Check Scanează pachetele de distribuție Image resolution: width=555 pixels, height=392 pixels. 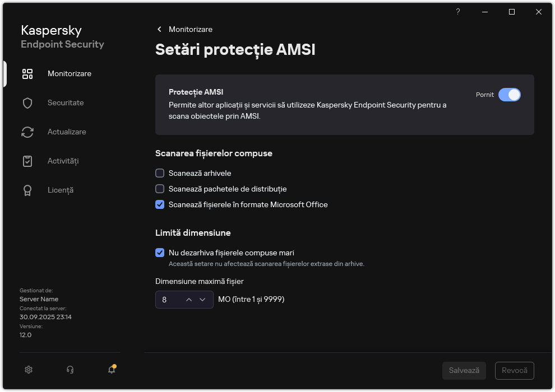[x=160, y=189]
